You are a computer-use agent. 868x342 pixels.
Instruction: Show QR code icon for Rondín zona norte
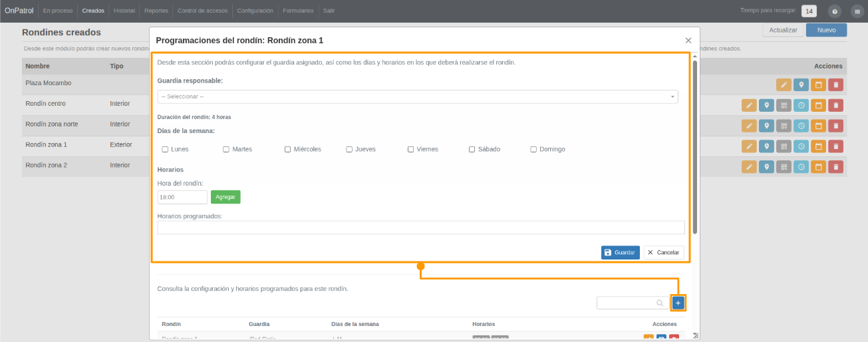coord(784,126)
